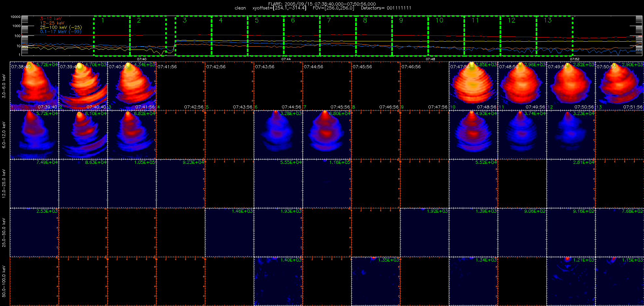
Task: Select interval 5 label in the light curve
Action: pos(257,21)
